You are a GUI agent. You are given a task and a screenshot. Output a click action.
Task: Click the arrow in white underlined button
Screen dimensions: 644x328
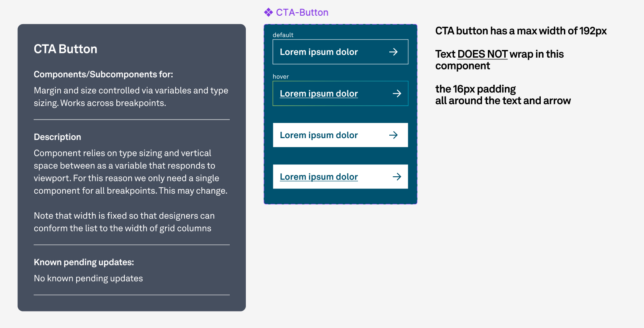coord(397,176)
